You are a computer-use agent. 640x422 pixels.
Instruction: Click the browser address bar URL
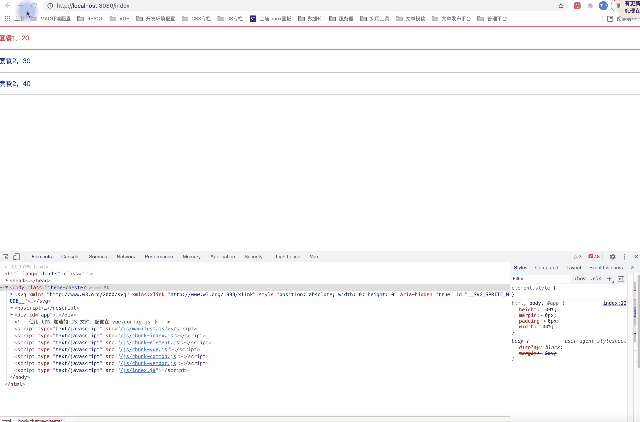click(93, 6)
